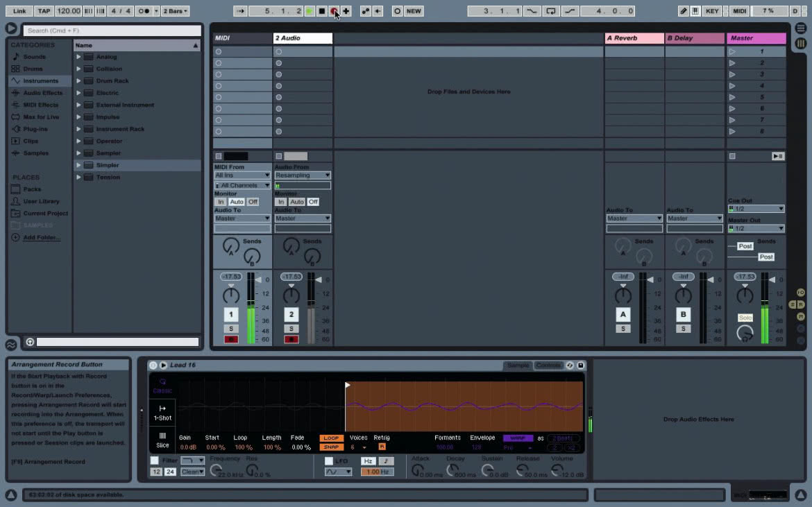Open the Groove Pool wave icon
The width and height of the screenshot is (812, 507).
[11, 344]
